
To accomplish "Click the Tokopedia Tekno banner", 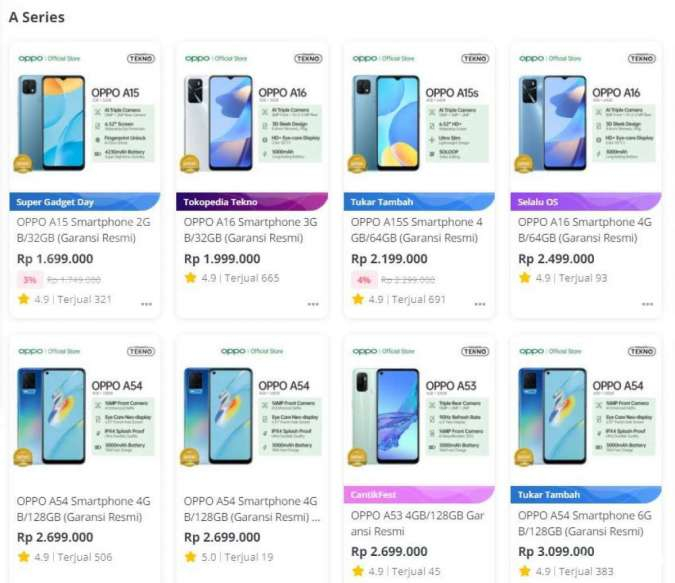I will pos(252,202).
